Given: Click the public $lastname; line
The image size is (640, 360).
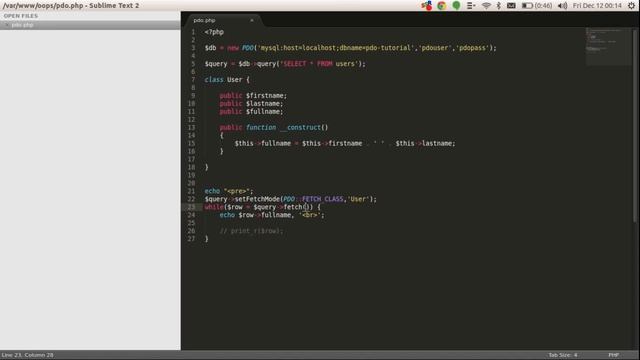Looking at the screenshot, I should coord(251,104).
